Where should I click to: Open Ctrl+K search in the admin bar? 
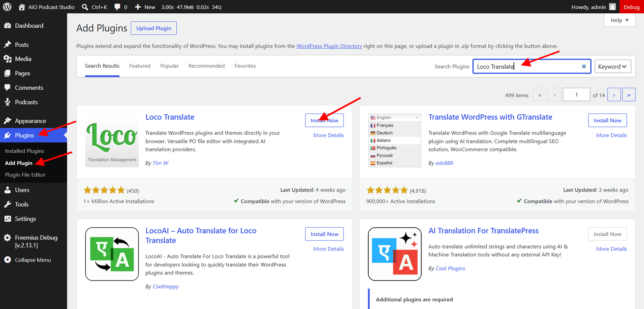(x=94, y=7)
